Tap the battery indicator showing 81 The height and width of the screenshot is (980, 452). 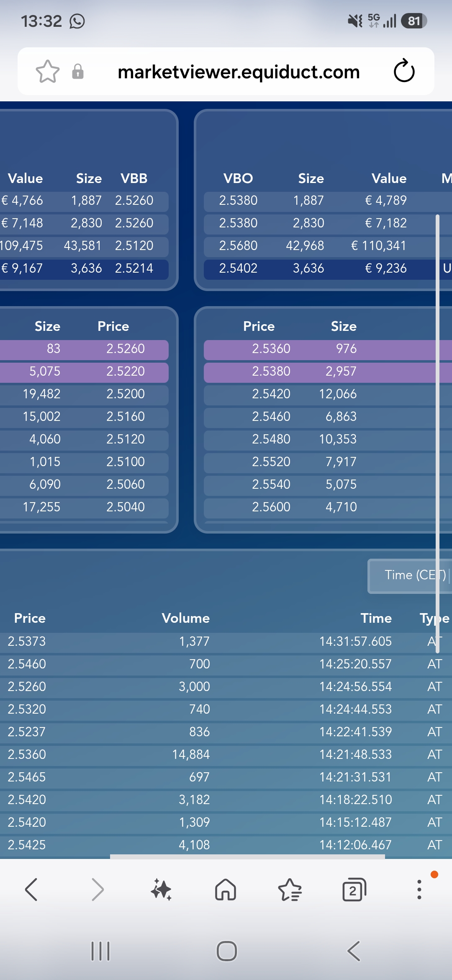point(413,21)
